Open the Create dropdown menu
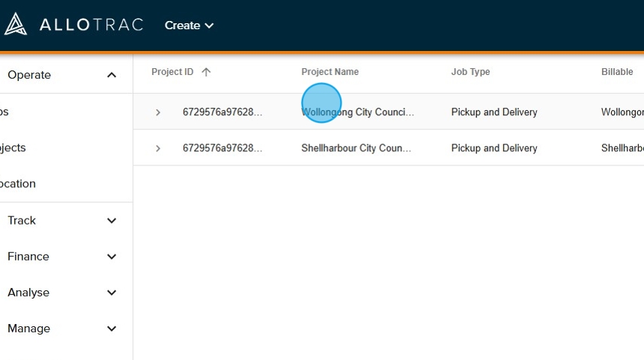Screen dimensions: 644x360 (189, 25)
